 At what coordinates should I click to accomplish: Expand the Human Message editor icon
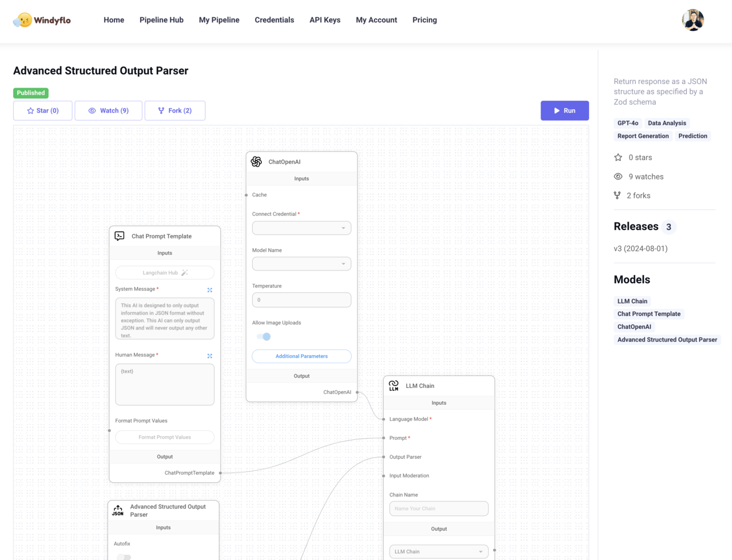(x=210, y=356)
